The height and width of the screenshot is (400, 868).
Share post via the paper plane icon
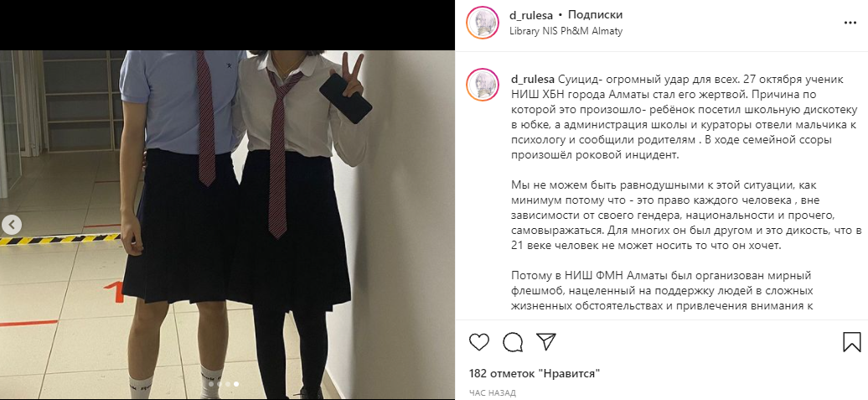click(x=546, y=342)
